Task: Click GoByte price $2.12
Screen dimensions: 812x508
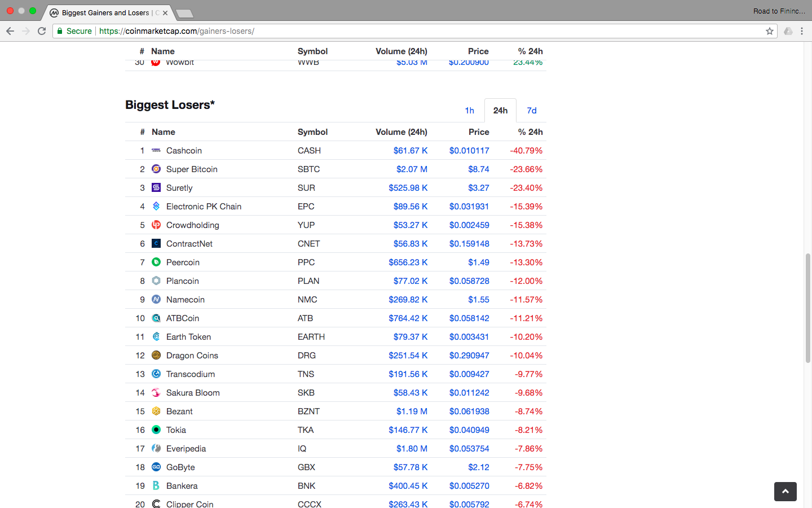Action: pyautogui.click(x=479, y=467)
